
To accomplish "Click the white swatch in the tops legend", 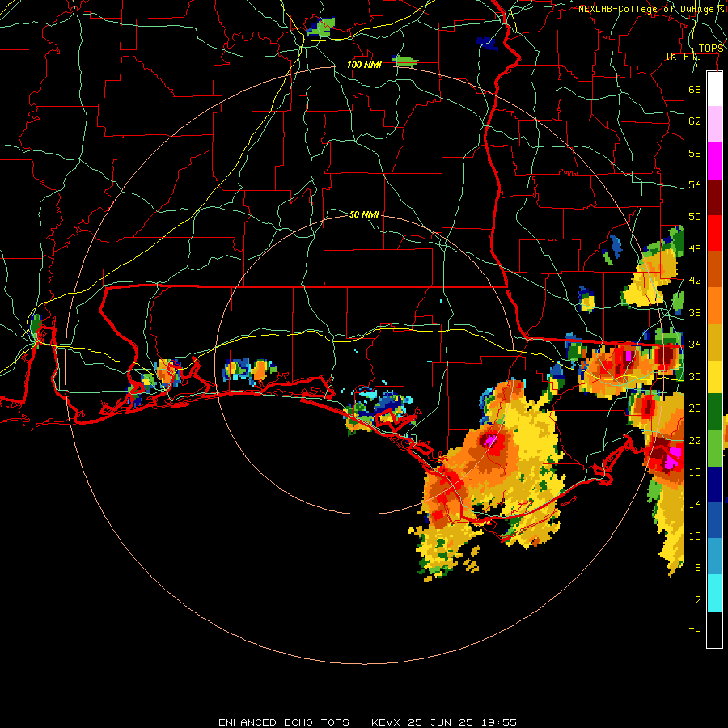I will [714, 89].
